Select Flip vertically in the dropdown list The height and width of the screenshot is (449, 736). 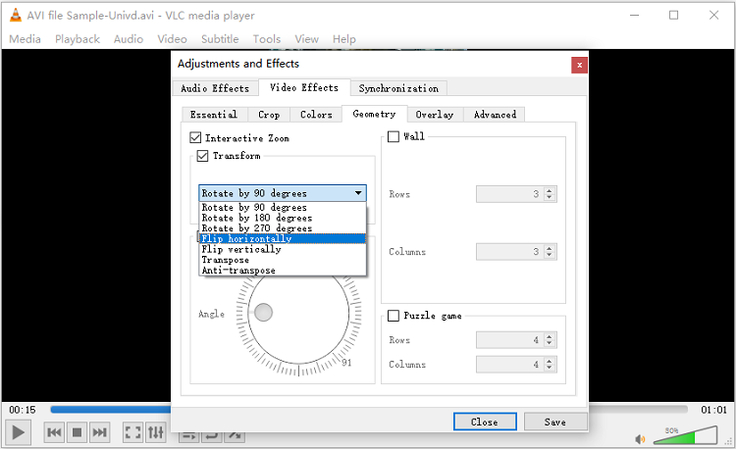282,249
